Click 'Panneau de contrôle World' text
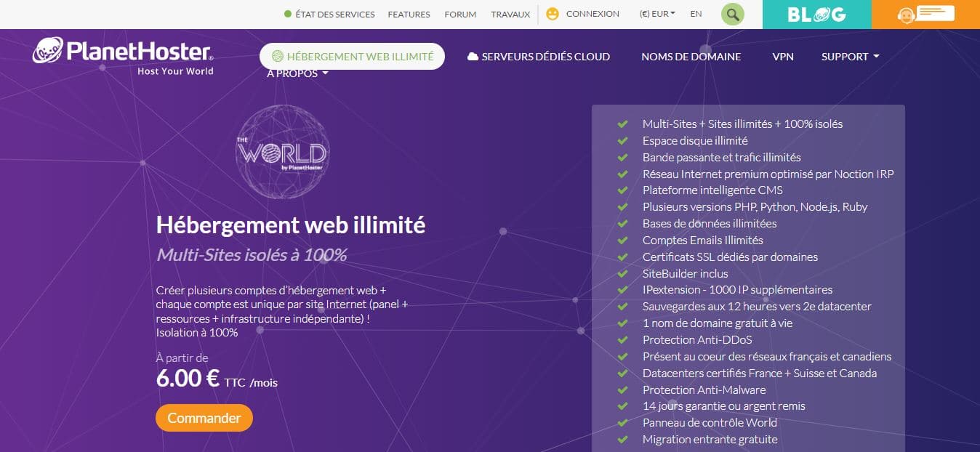Image resolution: width=980 pixels, height=452 pixels. [710, 423]
